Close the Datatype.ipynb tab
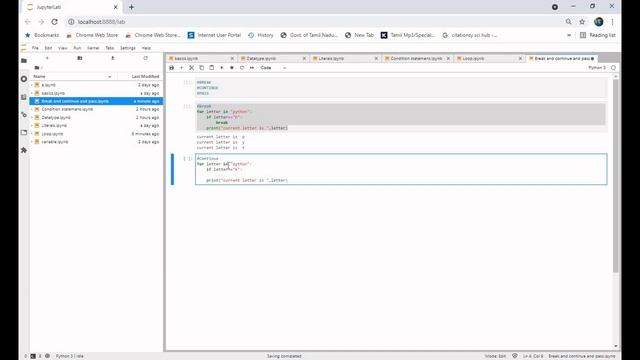This screenshot has width=640, height=360. pos(304,59)
